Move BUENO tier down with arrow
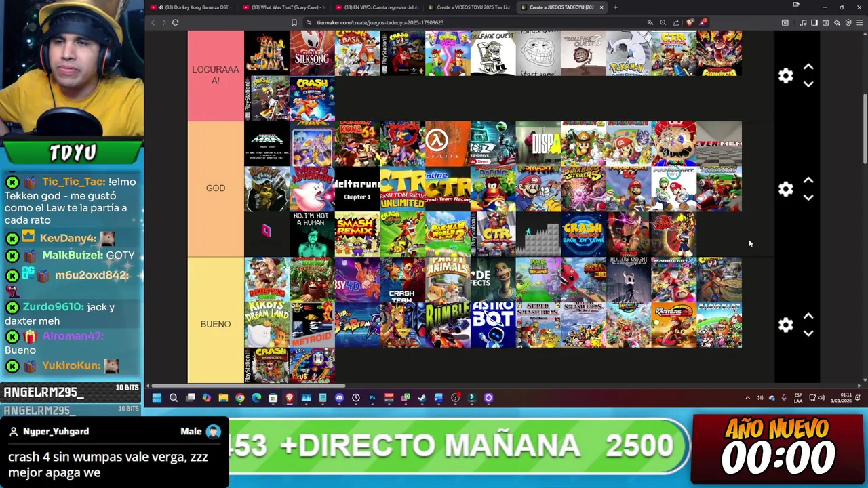The height and width of the screenshot is (488, 868). click(x=808, y=333)
